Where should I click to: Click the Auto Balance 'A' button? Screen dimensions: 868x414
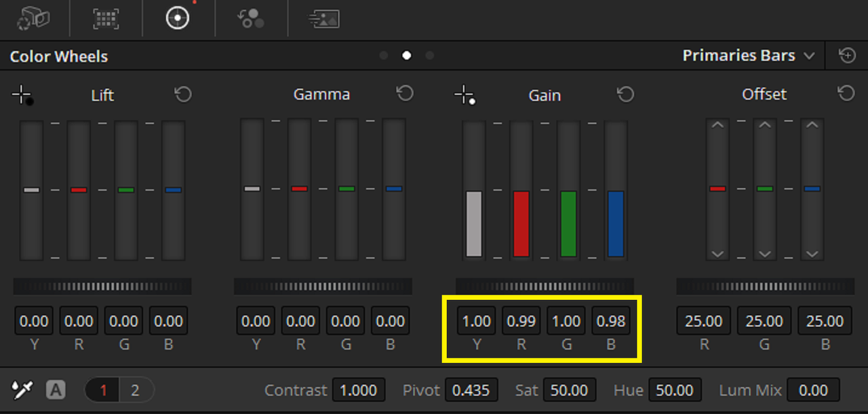pyautogui.click(x=56, y=390)
